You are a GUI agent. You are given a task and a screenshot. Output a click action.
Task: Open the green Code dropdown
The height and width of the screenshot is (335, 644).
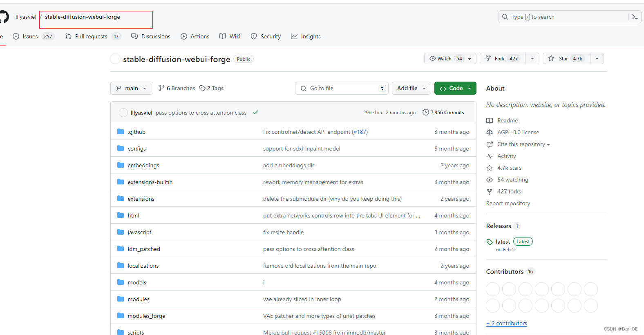click(455, 88)
